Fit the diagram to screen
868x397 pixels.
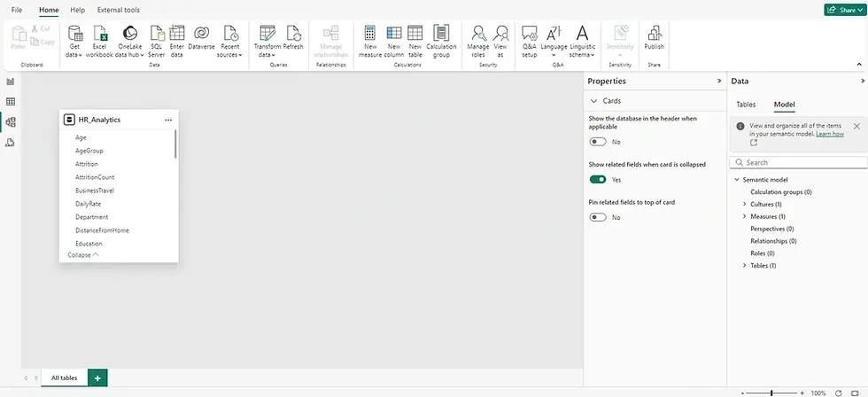click(x=856, y=393)
